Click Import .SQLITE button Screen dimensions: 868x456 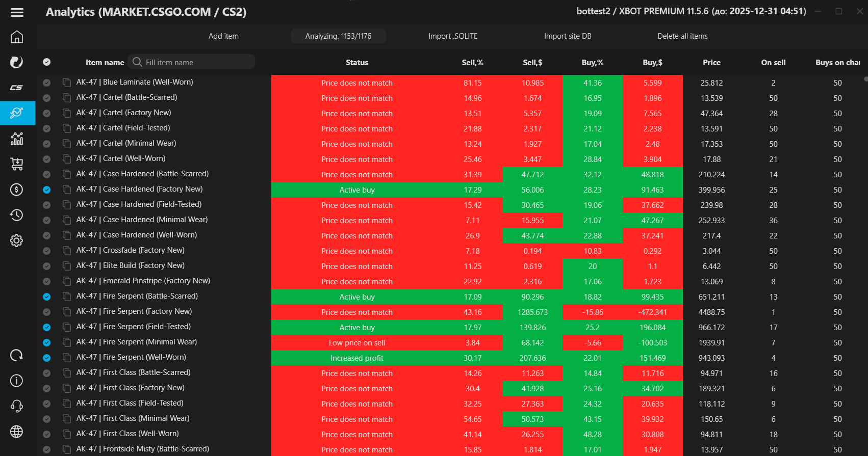tap(453, 36)
